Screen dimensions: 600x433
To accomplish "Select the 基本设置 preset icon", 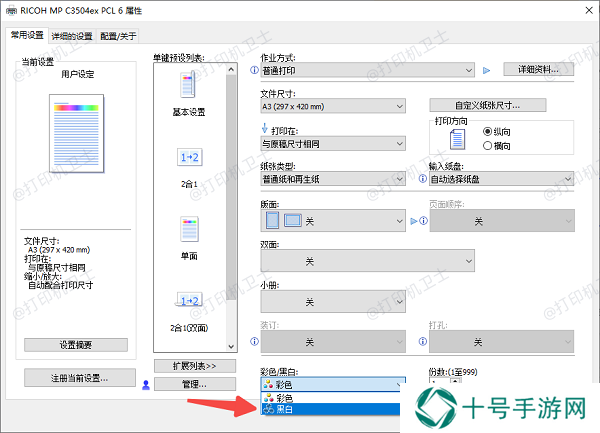I will point(188,85).
